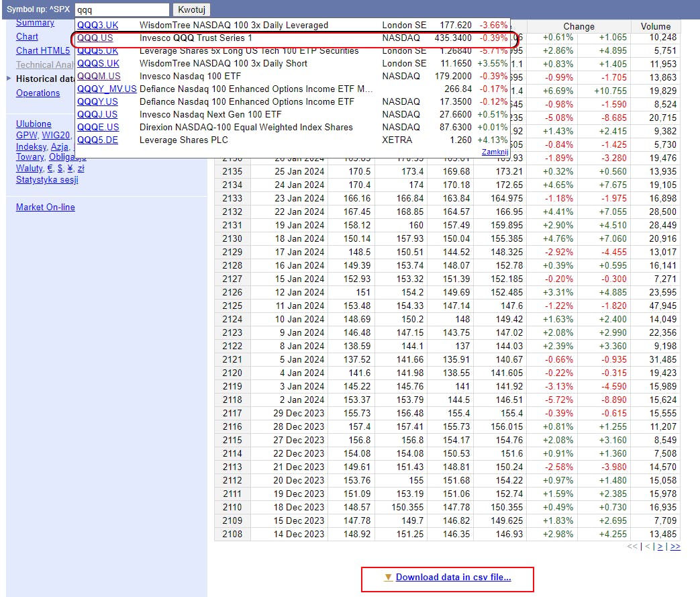
Task: Click the Direxion NASDAQ-100 Equal Weighted Index Shares name
Action: (x=246, y=128)
